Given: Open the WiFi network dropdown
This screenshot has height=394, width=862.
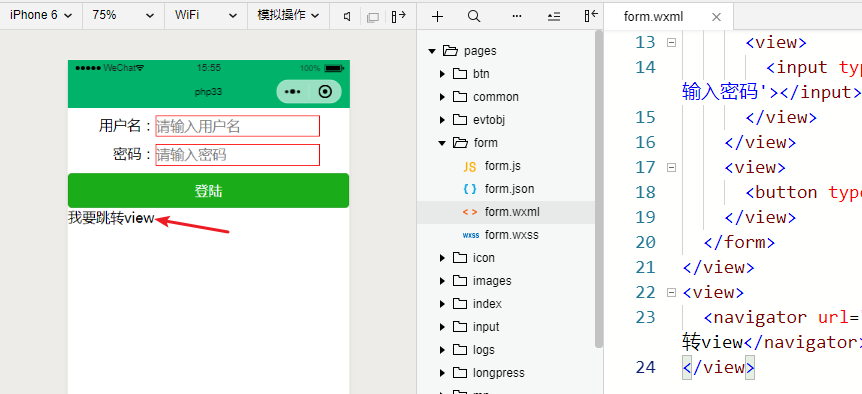Looking at the screenshot, I should tap(206, 15).
